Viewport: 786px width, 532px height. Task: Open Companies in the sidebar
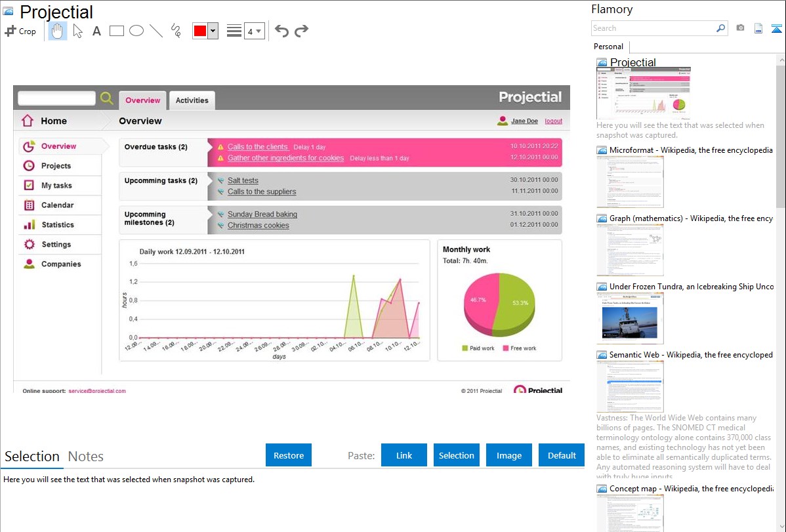60,264
